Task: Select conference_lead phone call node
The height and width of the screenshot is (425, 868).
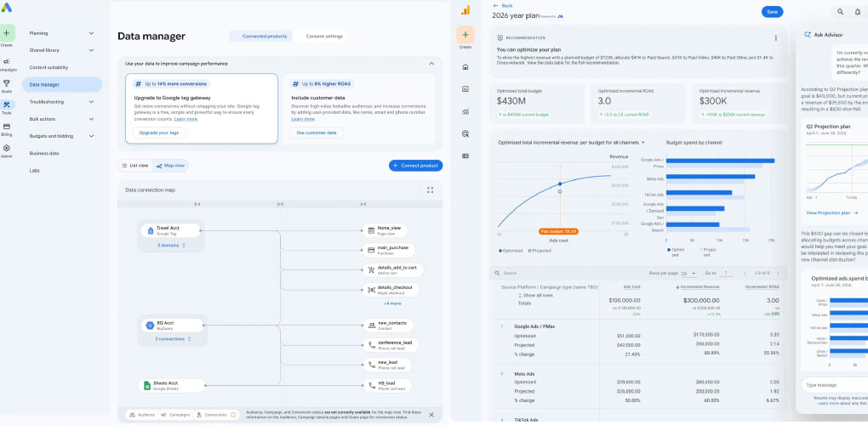Action: tap(391, 345)
